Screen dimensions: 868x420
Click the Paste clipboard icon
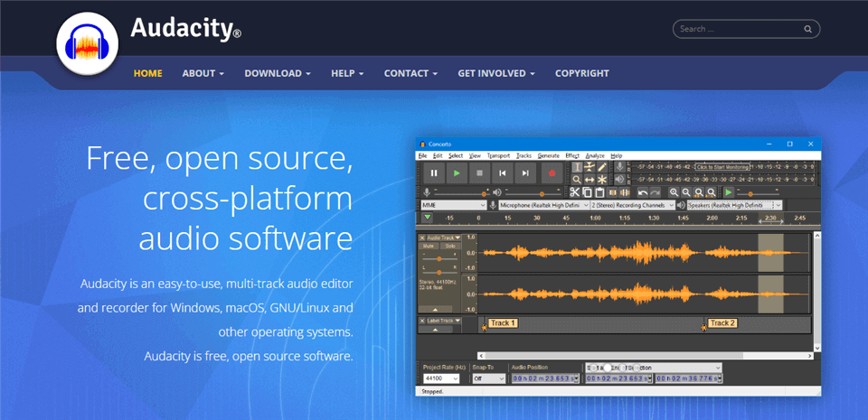pos(599,192)
